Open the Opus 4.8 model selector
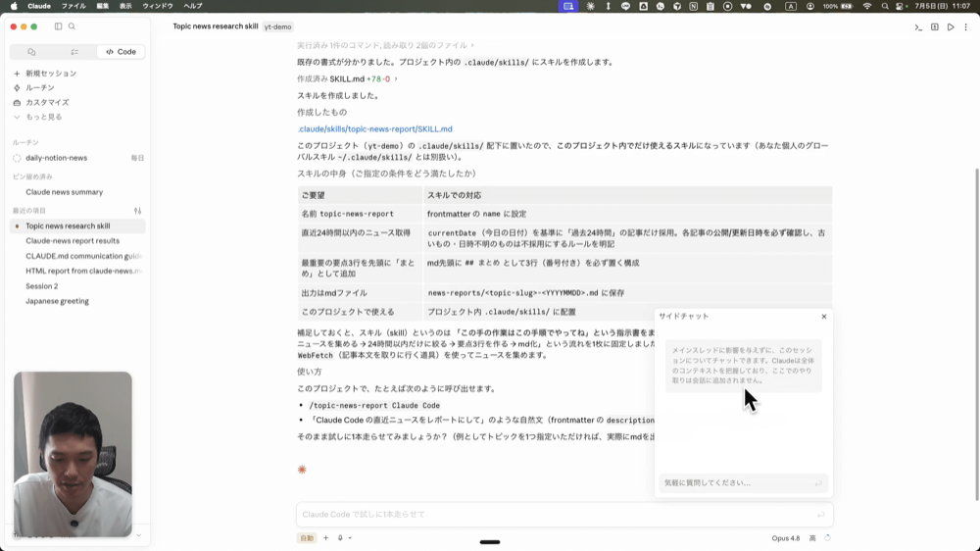 [786, 538]
